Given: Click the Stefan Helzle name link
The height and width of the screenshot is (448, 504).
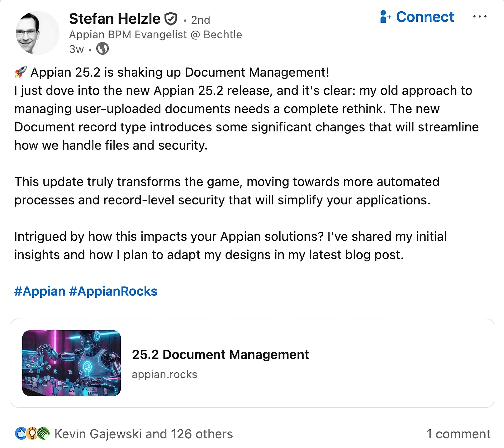Looking at the screenshot, I should pos(115,19).
